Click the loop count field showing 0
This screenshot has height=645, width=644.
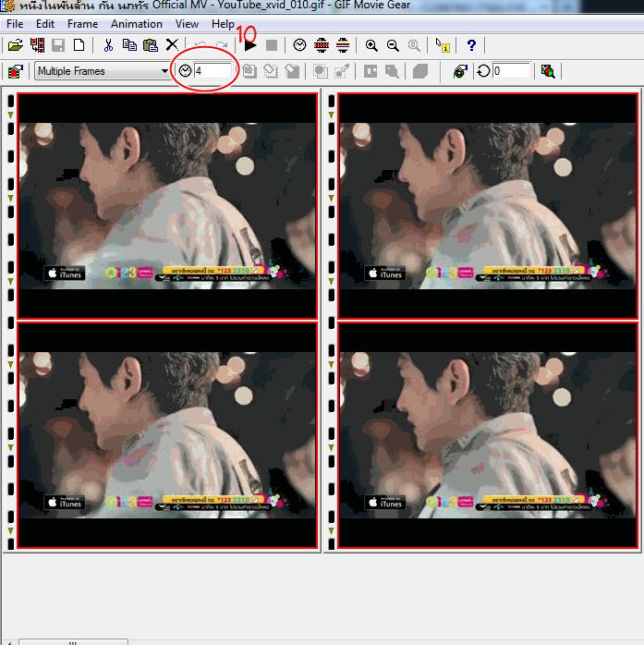tap(512, 71)
